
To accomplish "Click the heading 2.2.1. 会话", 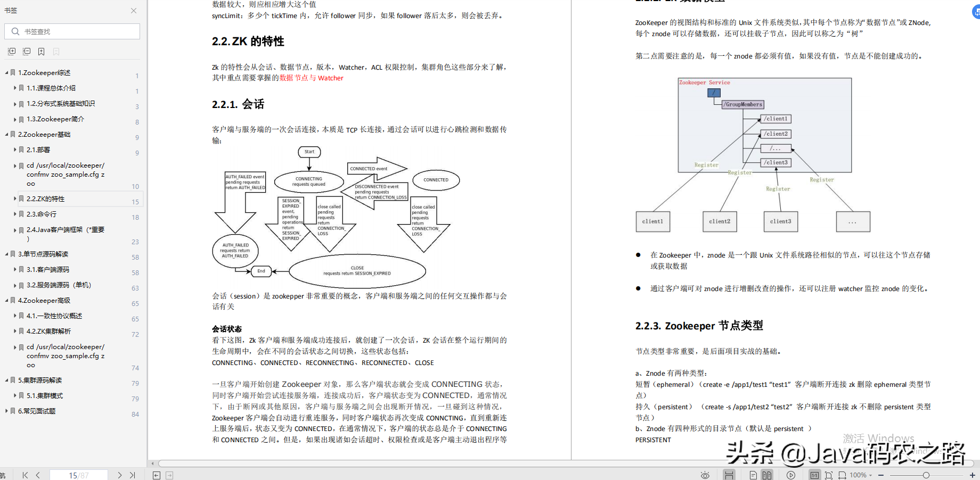I will [238, 104].
